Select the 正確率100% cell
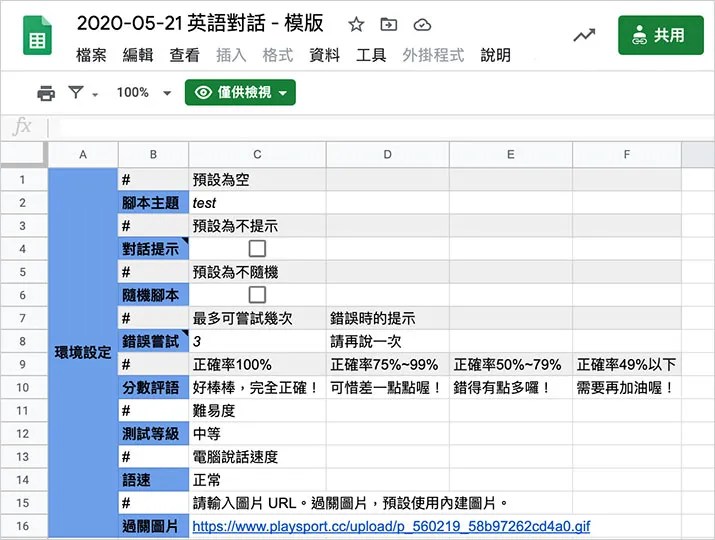The height and width of the screenshot is (540, 715). click(x=257, y=364)
